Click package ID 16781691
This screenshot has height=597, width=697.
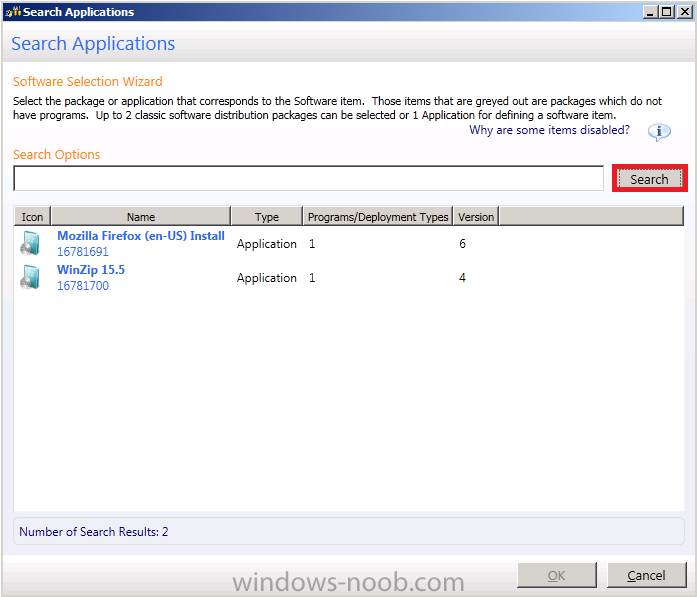(83, 252)
